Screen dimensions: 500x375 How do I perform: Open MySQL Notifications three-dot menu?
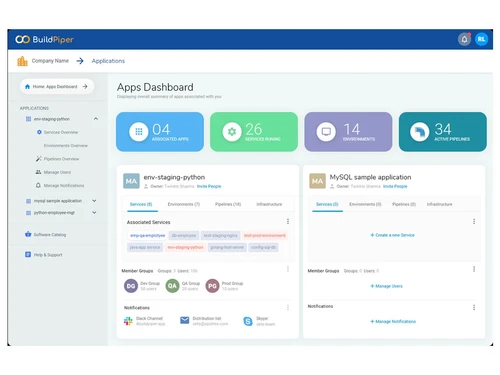tap(474, 307)
